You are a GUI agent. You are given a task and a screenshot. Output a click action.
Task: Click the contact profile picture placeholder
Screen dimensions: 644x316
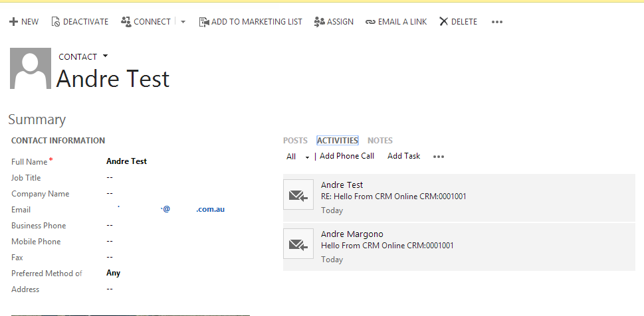coord(30,68)
